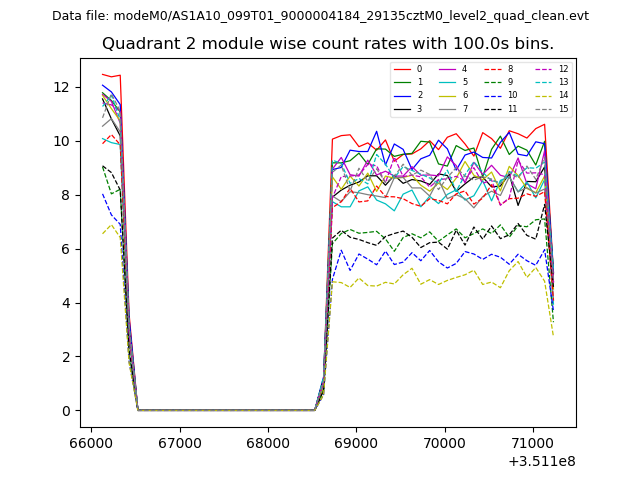The width and height of the screenshot is (640, 480).
Task: Click the black solid legend line for module 3
Action: point(403,108)
